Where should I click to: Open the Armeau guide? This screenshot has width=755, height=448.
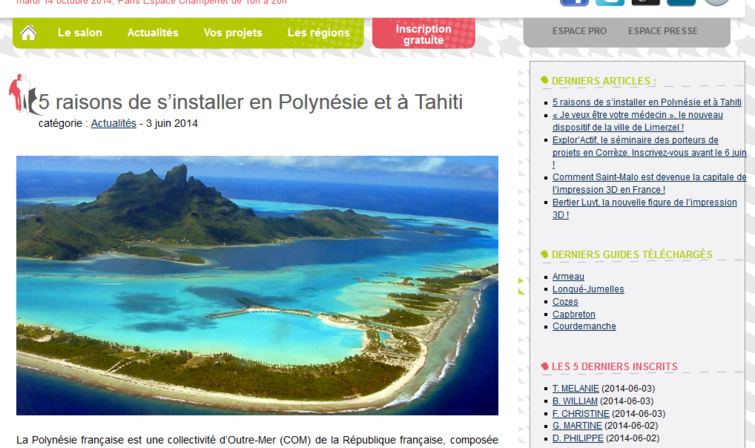pyautogui.click(x=568, y=277)
